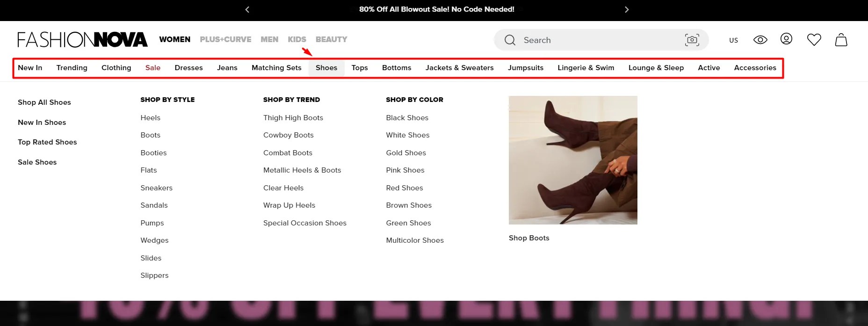Open Lounge & Sleep menu item

[656, 68]
